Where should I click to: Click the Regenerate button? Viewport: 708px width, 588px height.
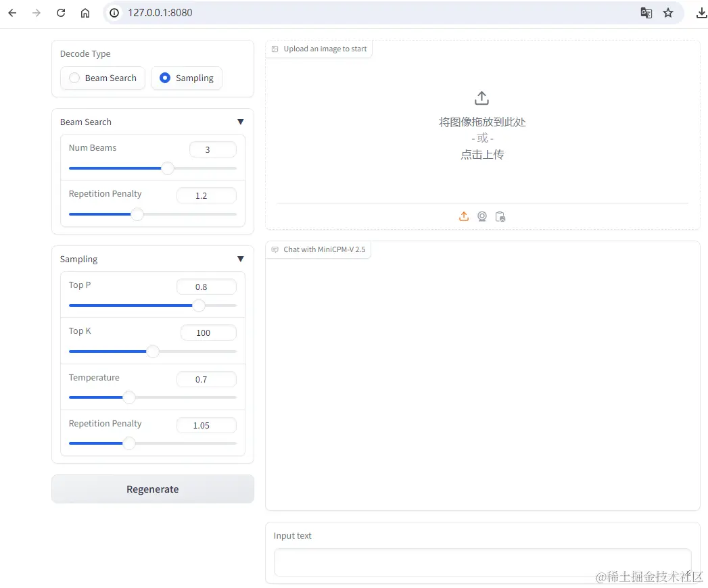(153, 489)
